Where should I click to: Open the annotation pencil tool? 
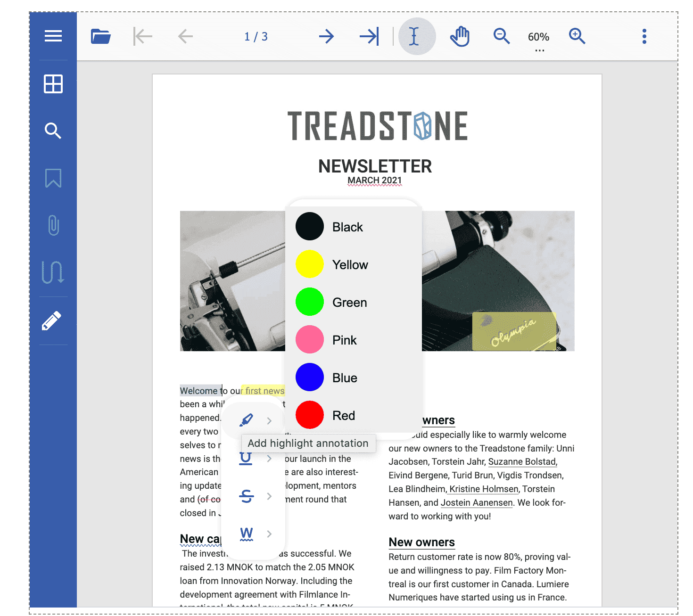pyautogui.click(x=52, y=320)
